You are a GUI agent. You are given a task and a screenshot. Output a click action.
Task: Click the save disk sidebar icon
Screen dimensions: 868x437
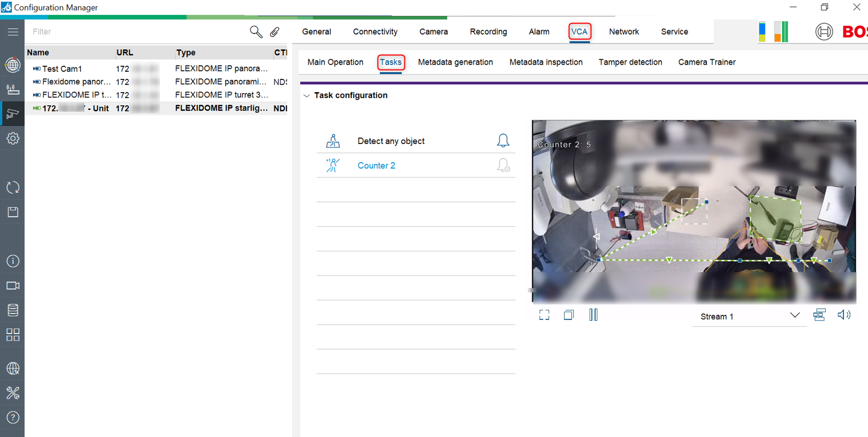[13, 212]
